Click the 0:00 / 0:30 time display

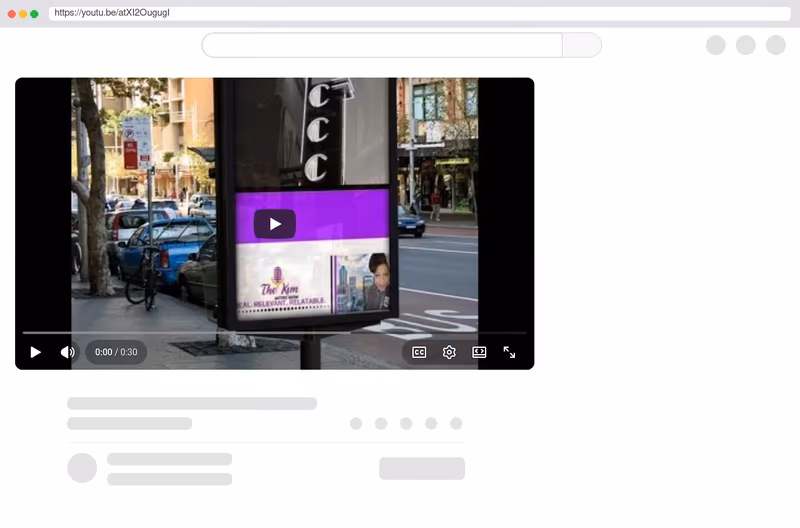point(116,353)
